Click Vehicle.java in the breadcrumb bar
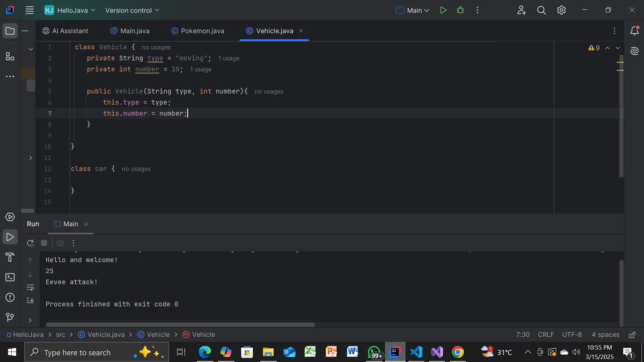644x362 pixels. click(x=101, y=335)
